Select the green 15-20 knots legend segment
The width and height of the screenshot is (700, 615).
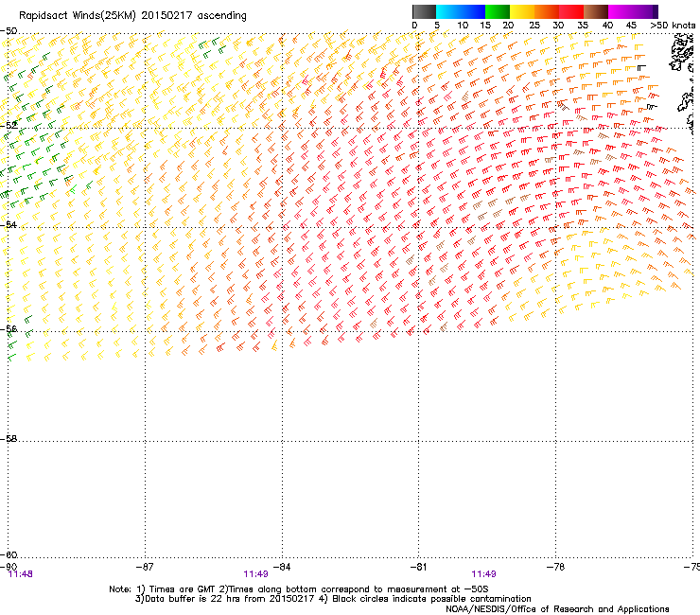point(498,11)
